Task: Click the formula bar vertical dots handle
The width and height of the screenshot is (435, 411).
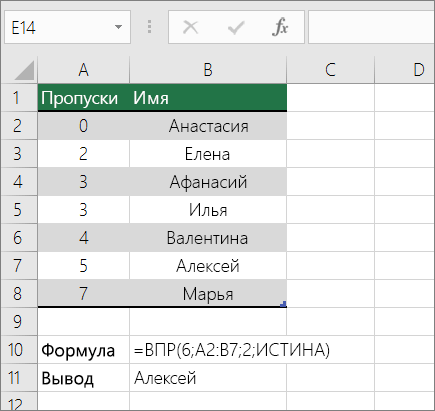Action: click(x=149, y=27)
